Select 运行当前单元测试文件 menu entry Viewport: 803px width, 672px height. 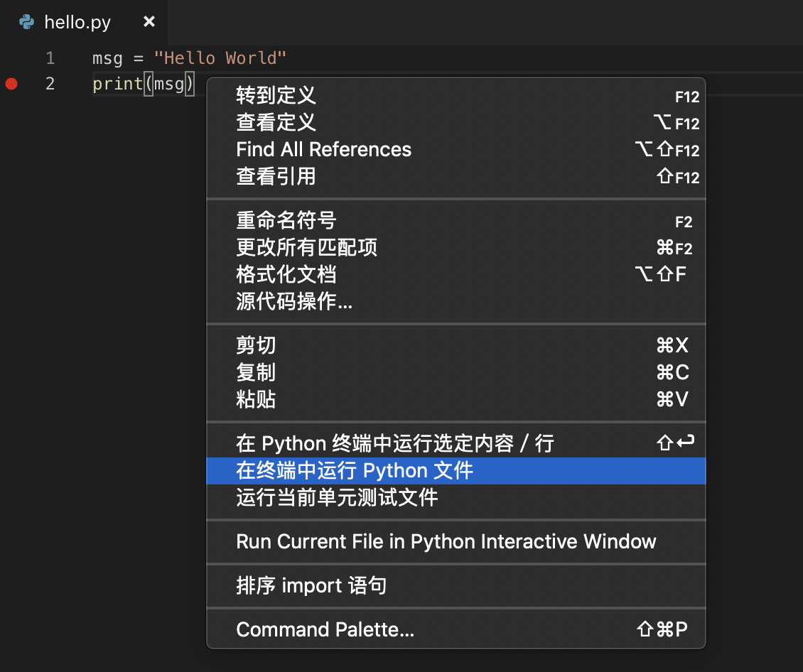pyautogui.click(x=456, y=497)
